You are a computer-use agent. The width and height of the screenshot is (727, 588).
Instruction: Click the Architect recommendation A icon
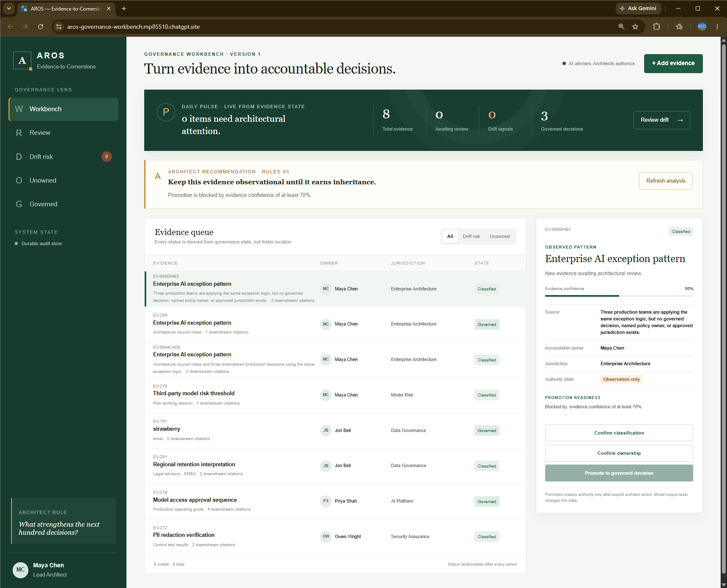pyautogui.click(x=158, y=176)
